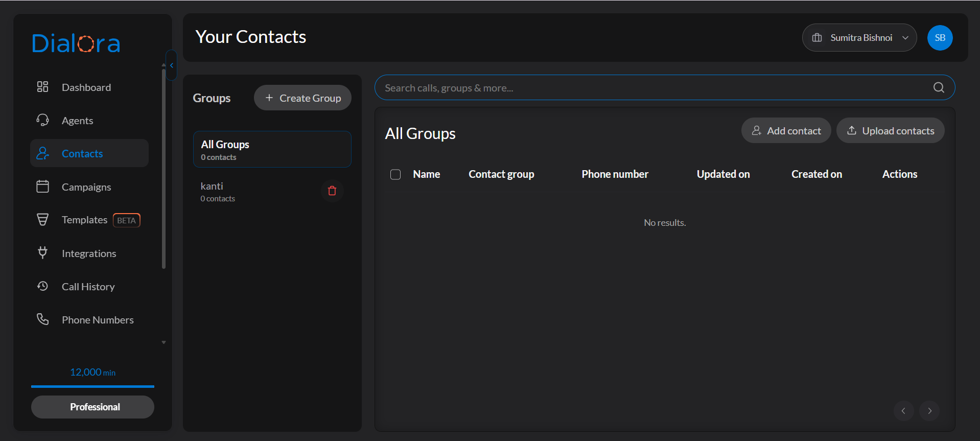Collapse the sidebar with arrow handle
Screen dimensions: 980x441
[172, 65]
